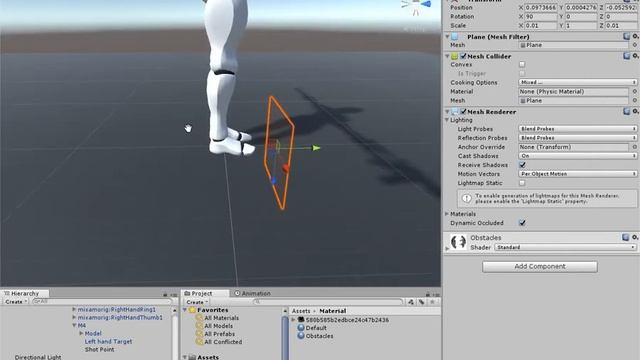Collapse the M4 hierarchy node

74,325
